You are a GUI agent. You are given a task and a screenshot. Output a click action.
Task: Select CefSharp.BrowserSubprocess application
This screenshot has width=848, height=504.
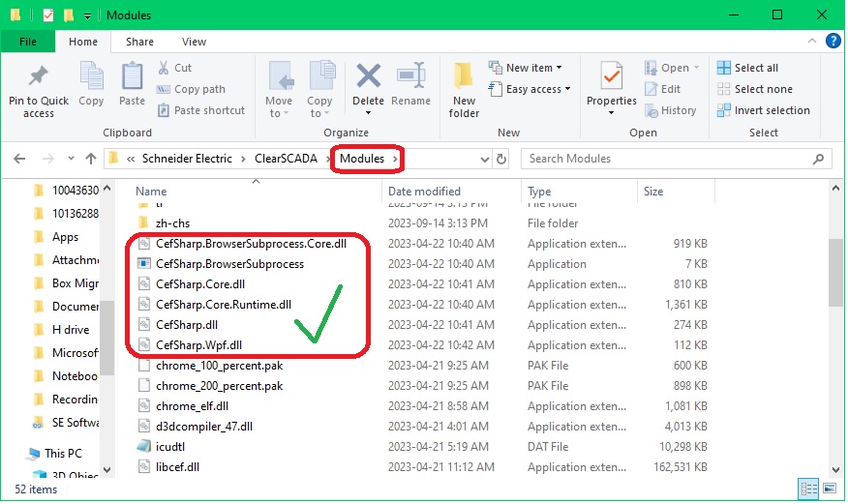point(229,264)
